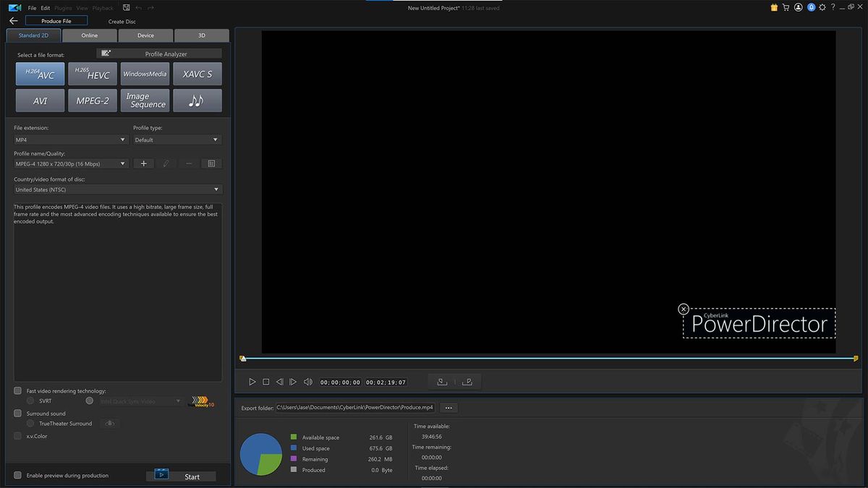Viewport: 868px width, 488px height.
Task: Pick the audio-only output format
Action: (197, 100)
